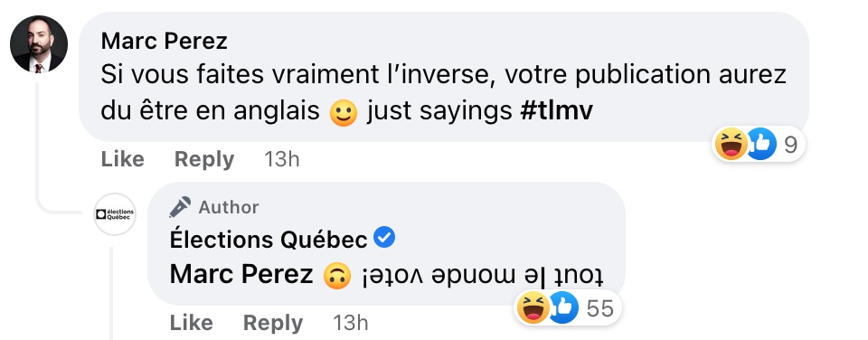Click the Marc Perez mention in the reply
The image size is (868, 340).
(241, 274)
